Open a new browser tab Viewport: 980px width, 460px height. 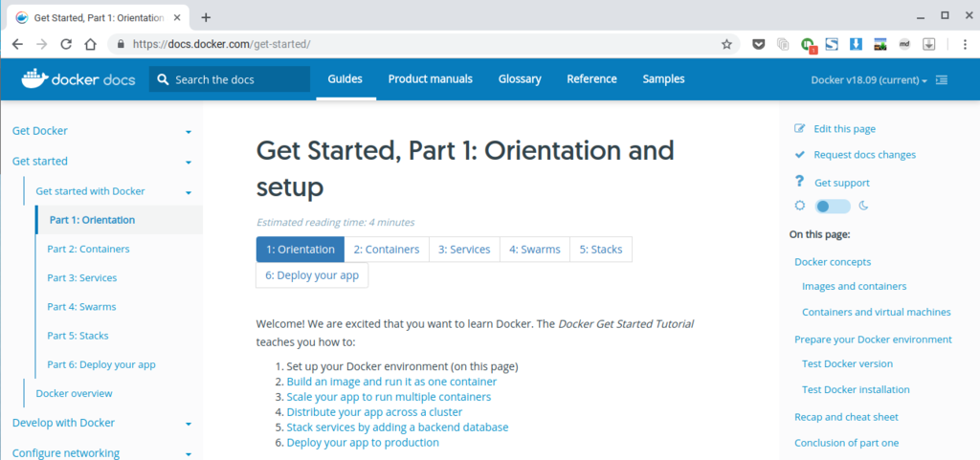[x=206, y=17]
